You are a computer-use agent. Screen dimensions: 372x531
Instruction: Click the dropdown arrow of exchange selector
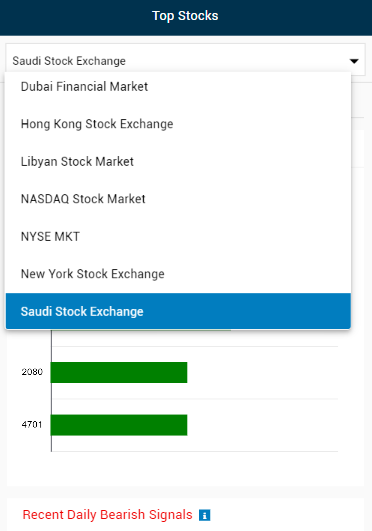[x=354, y=61]
